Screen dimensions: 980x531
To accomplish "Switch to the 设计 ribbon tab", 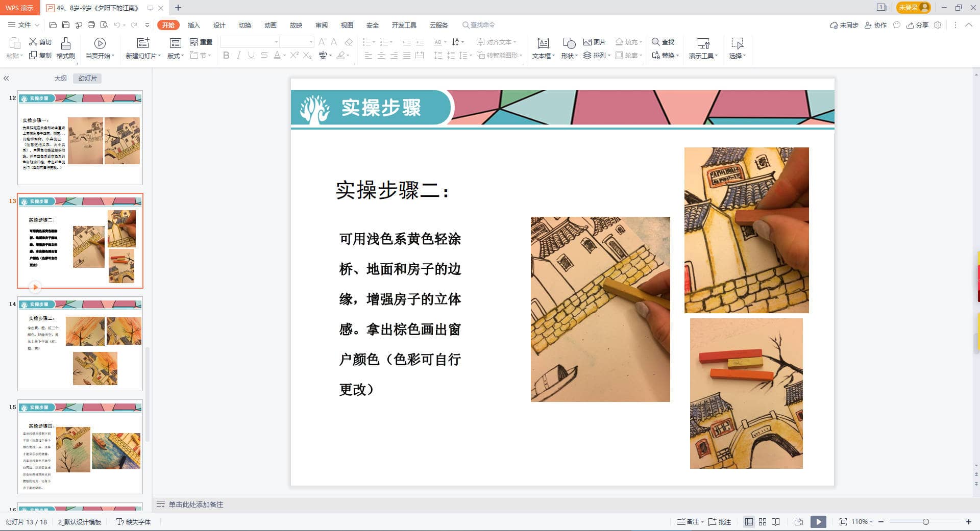I will (219, 25).
